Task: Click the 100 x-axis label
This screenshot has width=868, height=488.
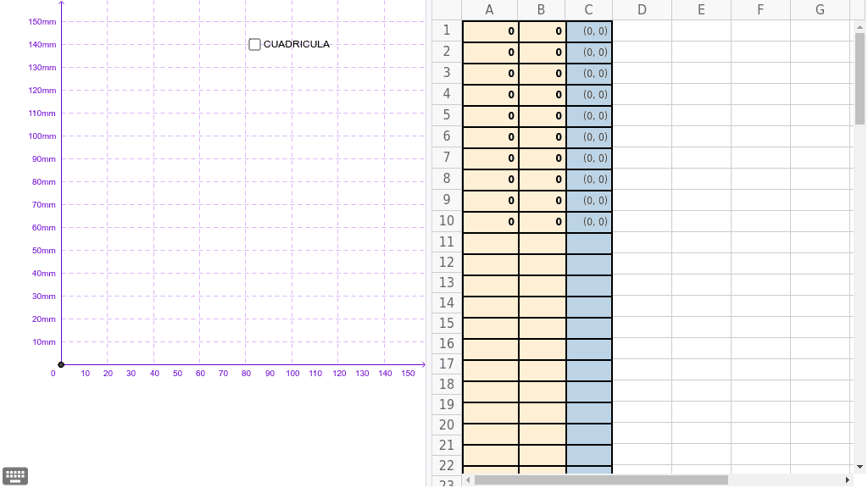Action: click(292, 374)
